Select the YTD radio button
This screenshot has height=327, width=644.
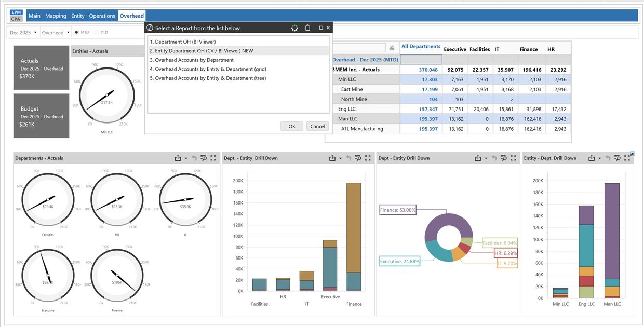(97, 32)
